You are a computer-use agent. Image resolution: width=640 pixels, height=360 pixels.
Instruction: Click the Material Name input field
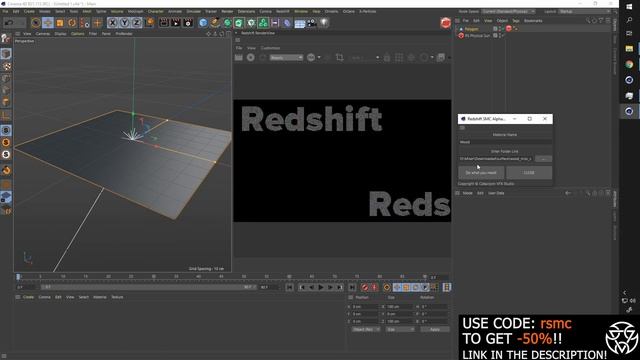click(x=505, y=142)
